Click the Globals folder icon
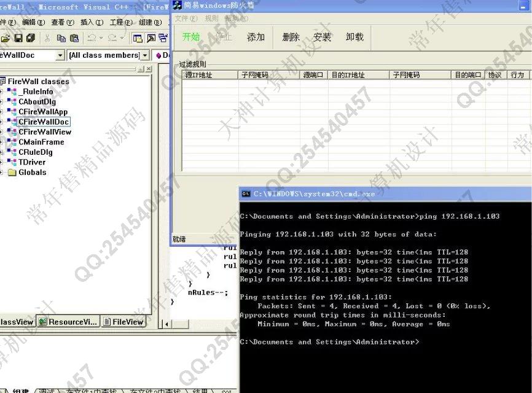The image size is (532, 393). coord(12,173)
